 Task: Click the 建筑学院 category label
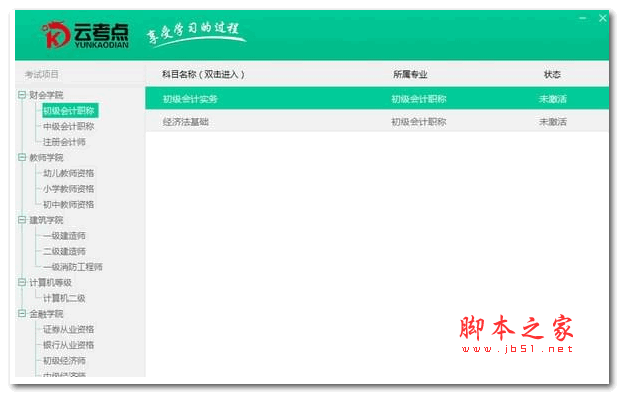[46, 220]
